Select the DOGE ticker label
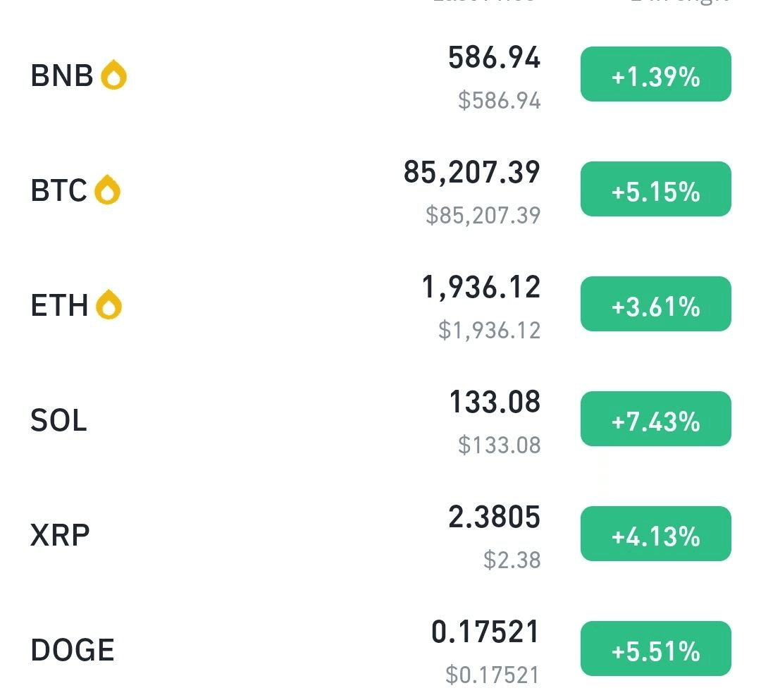 tap(73, 649)
